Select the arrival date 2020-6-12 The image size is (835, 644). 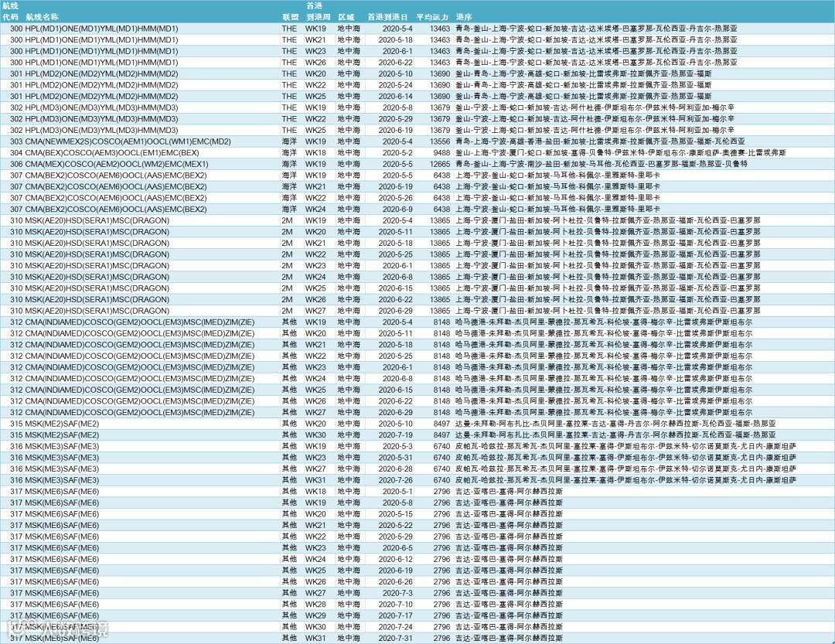(x=395, y=559)
